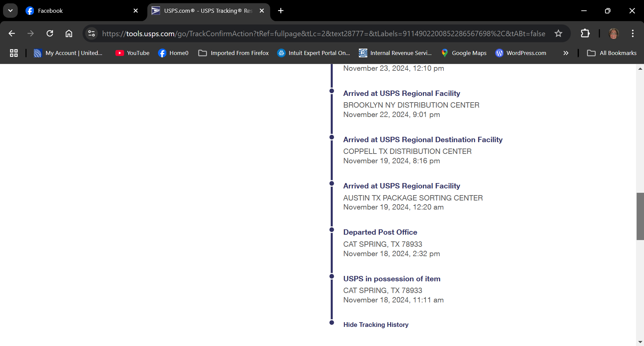The width and height of the screenshot is (644, 346).
Task: Show more hidden bookmarks chevron
Action: [x=566, y=53]
